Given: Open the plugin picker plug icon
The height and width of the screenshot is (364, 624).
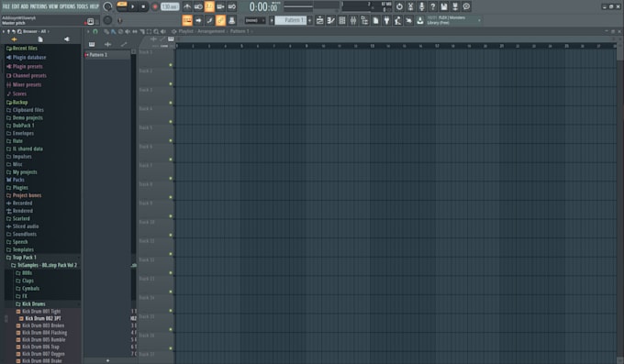Looking at the screenshot, I should (386, 20).
